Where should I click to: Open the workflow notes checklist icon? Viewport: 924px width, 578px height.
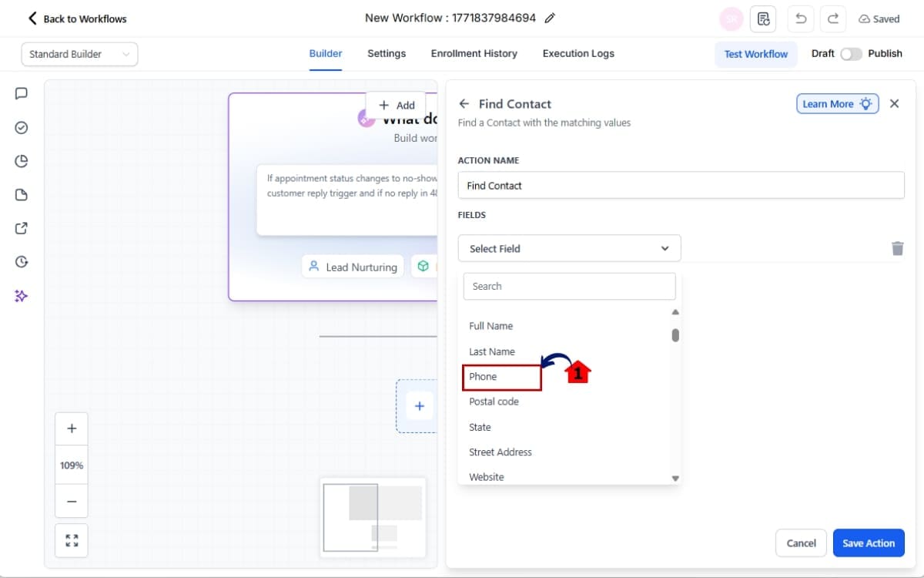(x=763, y=18)
